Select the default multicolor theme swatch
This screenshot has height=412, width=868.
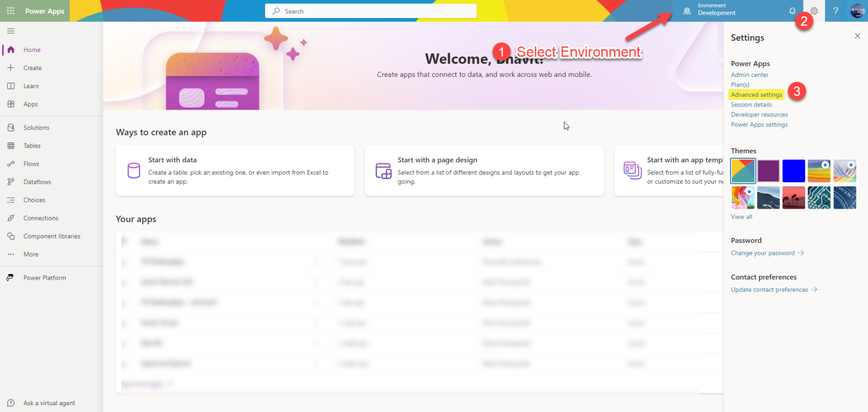[x=743, y=171]
